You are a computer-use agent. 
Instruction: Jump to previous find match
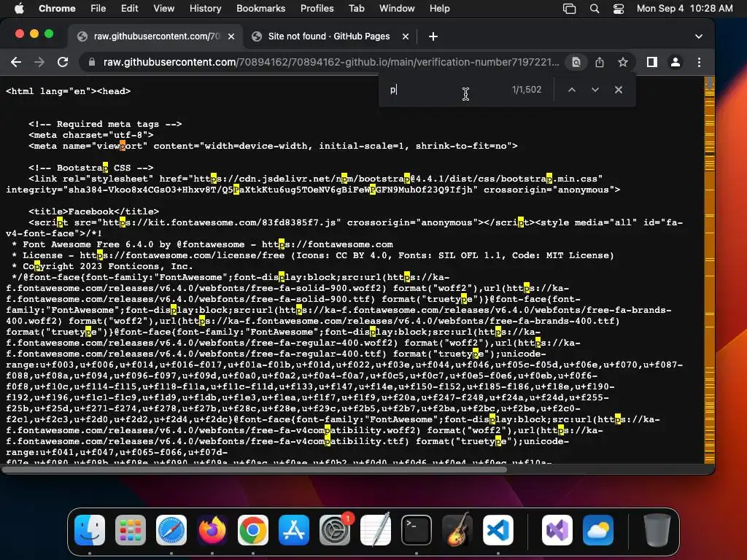(572, 90)
